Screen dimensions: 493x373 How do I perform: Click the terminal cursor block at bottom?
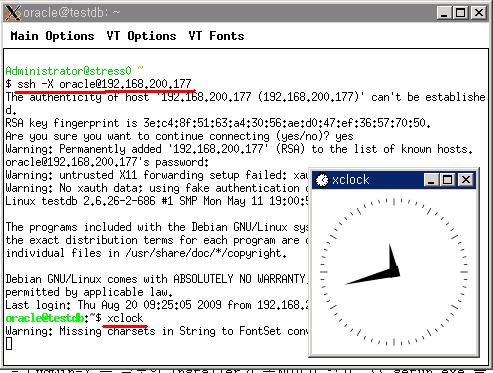point(9,343)
